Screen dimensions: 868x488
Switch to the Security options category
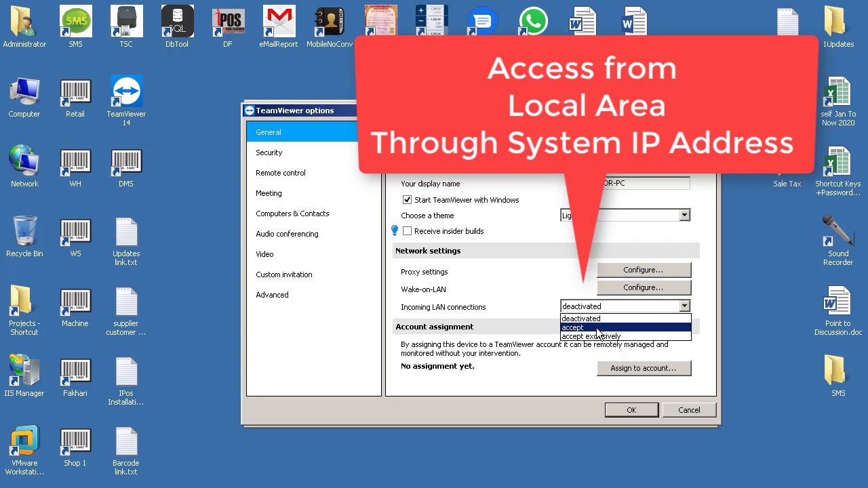pyautogui.click(x=314, y=152)
